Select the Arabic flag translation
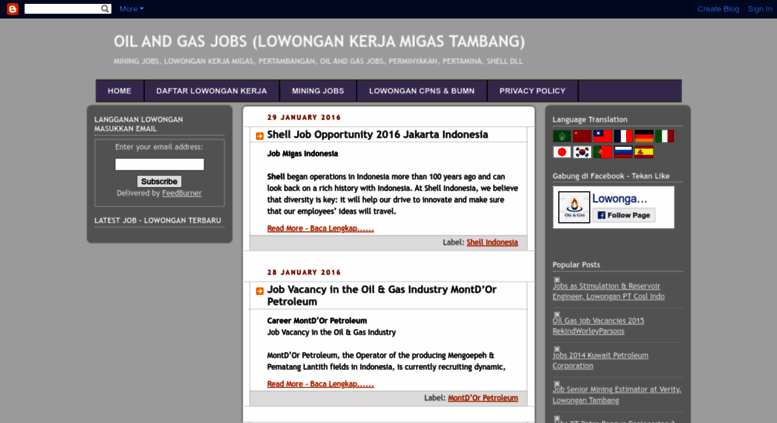This screenshot has height=423, width=777. 561,136
